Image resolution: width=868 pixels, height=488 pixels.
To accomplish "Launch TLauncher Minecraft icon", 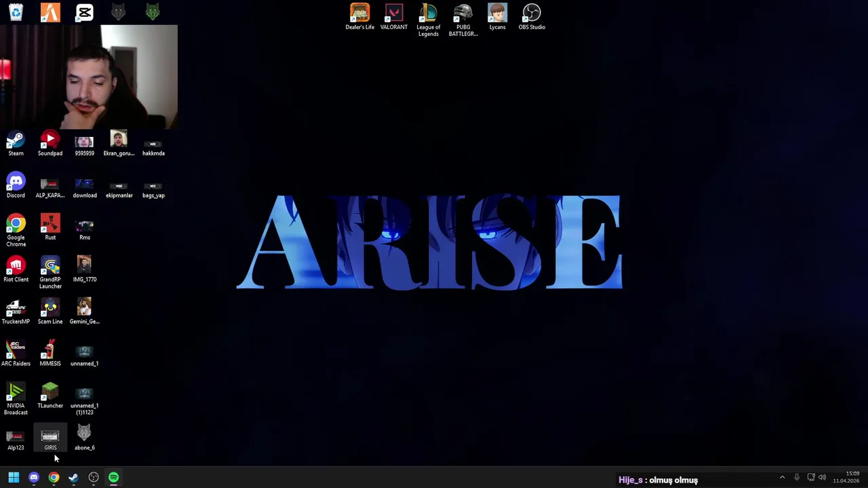I will coord(50,396).
